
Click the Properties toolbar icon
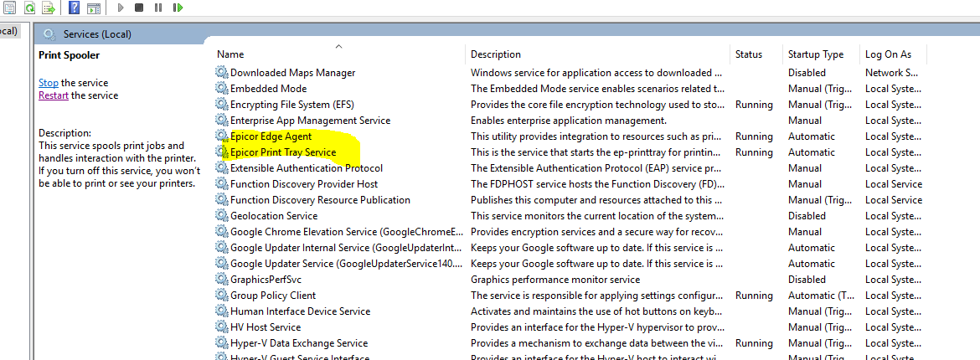tap(10, 8)
